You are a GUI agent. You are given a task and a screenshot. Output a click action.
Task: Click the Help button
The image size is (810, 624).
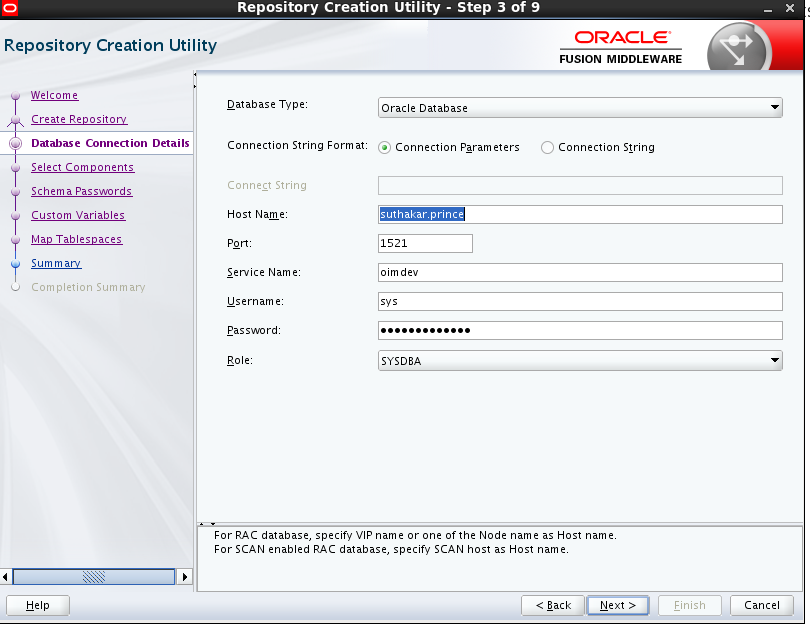pos(38,605)
